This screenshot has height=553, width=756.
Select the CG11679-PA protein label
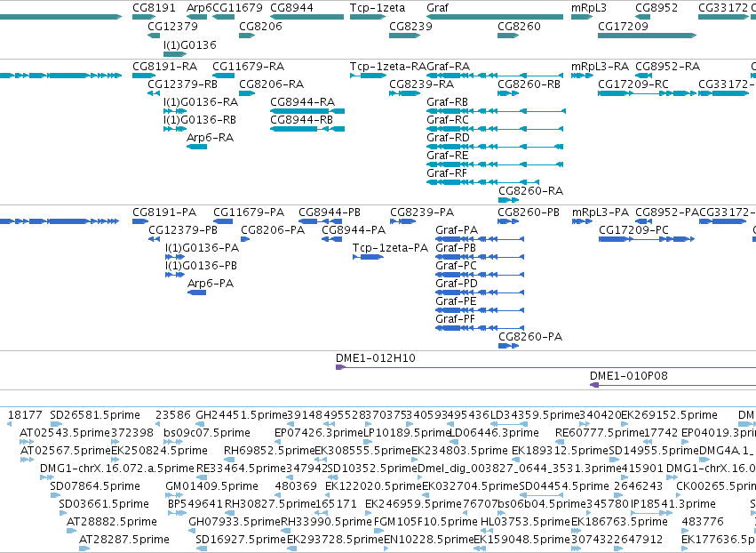pyautogui.click(x=249, y=212)
